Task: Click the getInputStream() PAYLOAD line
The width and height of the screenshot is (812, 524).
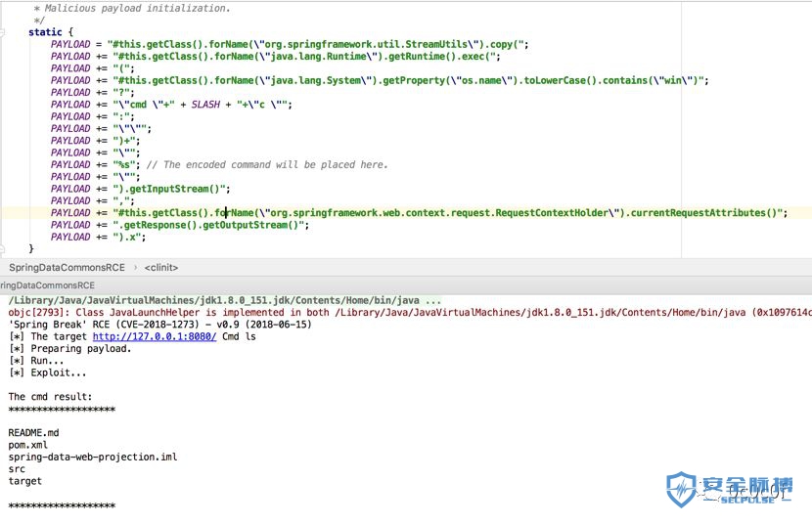Action: (x=140, y=189)
